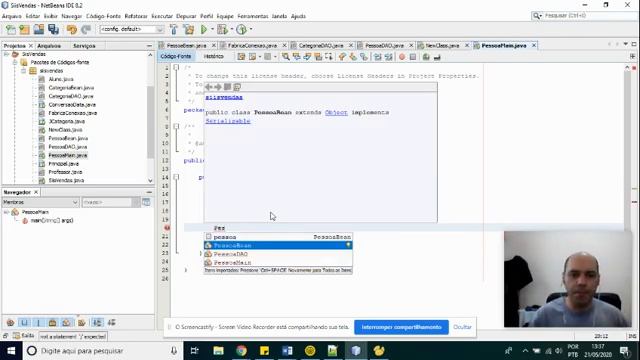This screenshot has width=640, height=360.
Task: Toggle sort by source in Navigator
Action: point(111,323)
